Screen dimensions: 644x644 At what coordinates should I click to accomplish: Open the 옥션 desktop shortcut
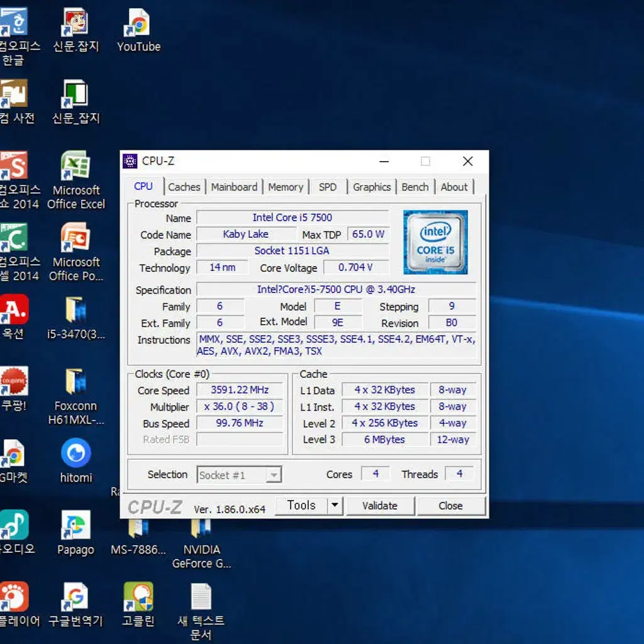click(x=14, y=317)
